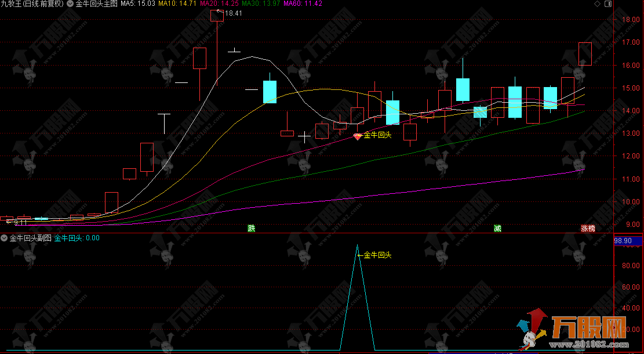Click the 13.00 price axis label
This screenshot has width=644, height=354.
631,133
